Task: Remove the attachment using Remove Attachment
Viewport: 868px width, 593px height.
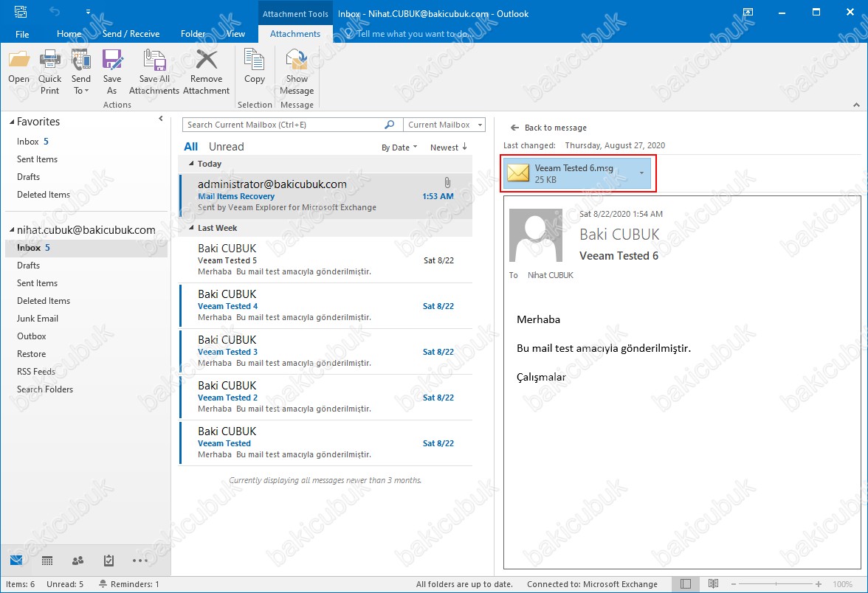Action: pos(206,72)
